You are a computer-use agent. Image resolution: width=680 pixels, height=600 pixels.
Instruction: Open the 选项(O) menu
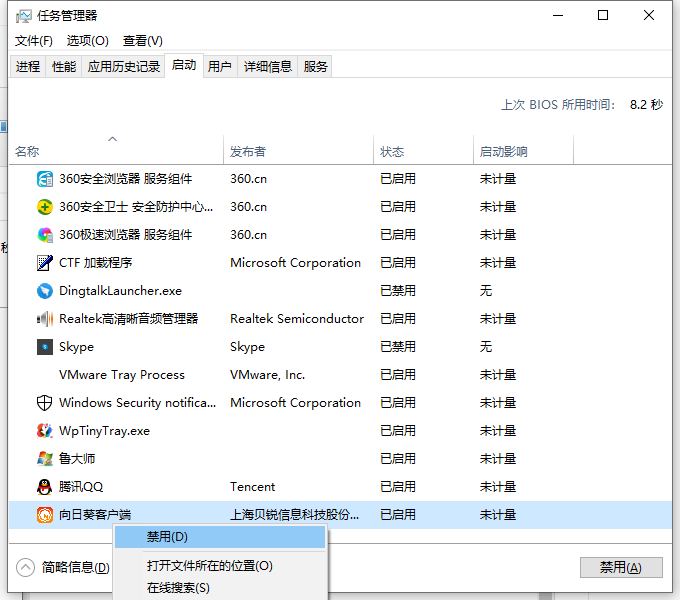coord(88,41)
